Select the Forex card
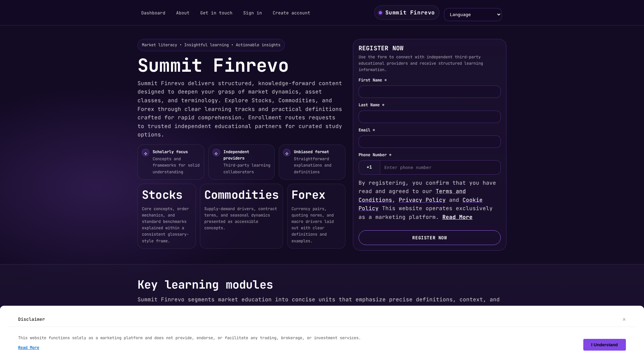 [316, 216]
